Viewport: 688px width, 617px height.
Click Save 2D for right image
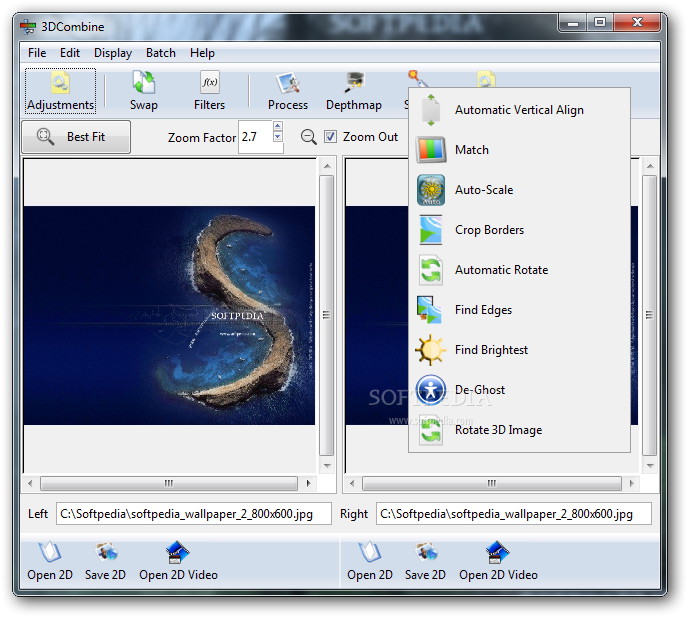coord(425,562)
